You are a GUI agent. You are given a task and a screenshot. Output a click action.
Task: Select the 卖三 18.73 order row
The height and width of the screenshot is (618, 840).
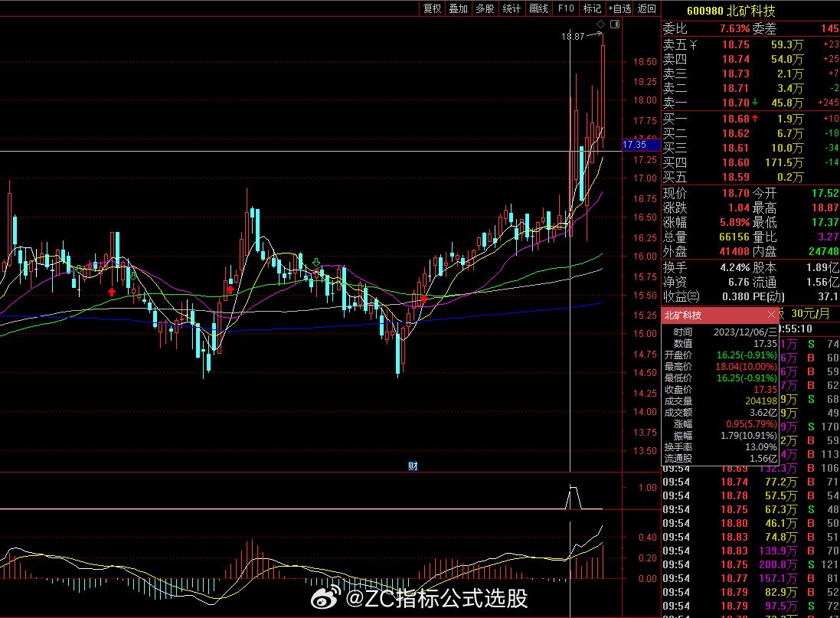click(751, 74)
